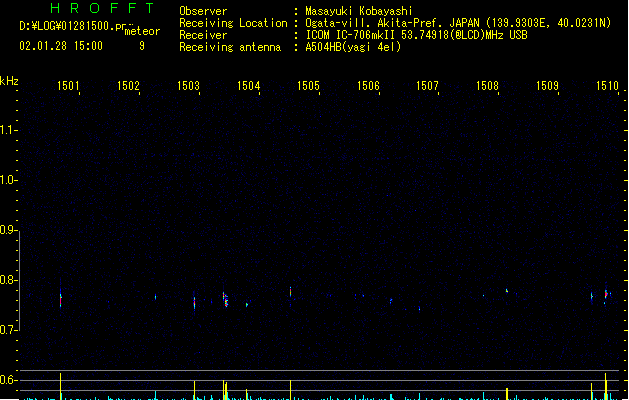
Task: Click the 0.9 kHz frequency label
Action: point(8,230)
